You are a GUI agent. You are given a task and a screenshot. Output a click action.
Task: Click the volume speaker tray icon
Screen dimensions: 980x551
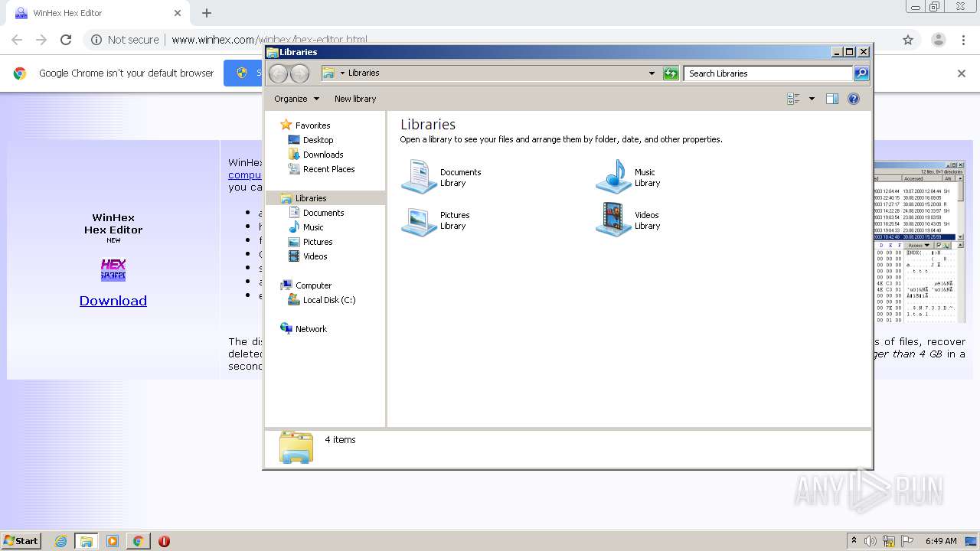click(871, 541)
